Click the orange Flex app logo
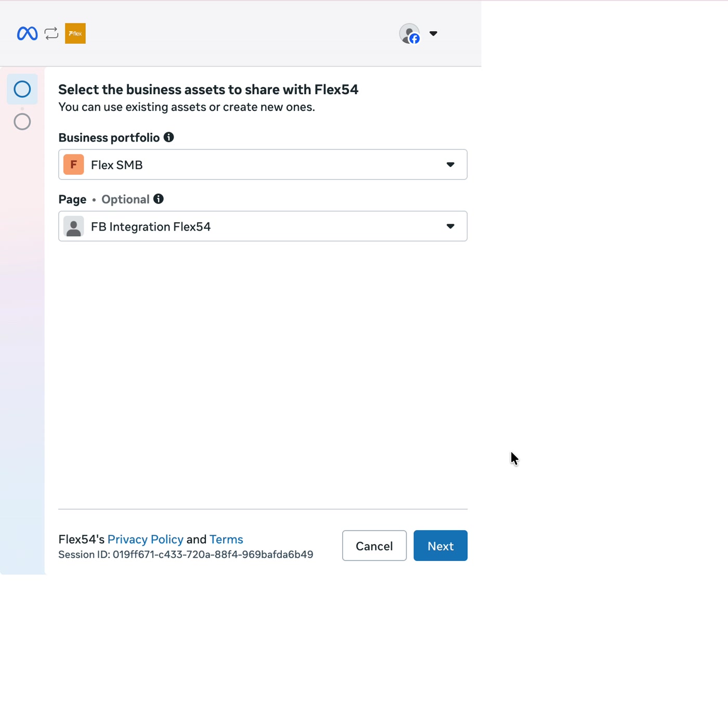This screenshot has height=716, width=728. pos(75,34)
